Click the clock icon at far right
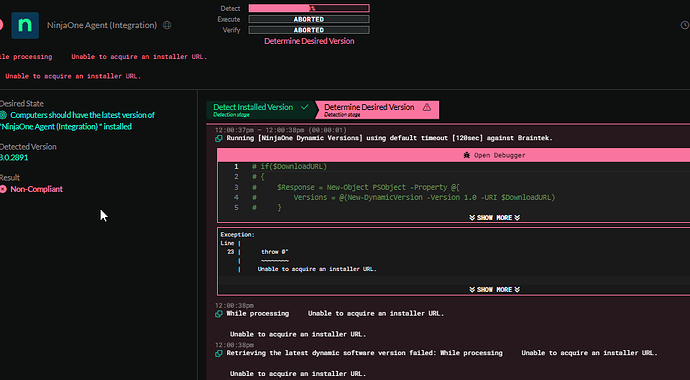This screenshot has height=380, width=690. point(685,25)
